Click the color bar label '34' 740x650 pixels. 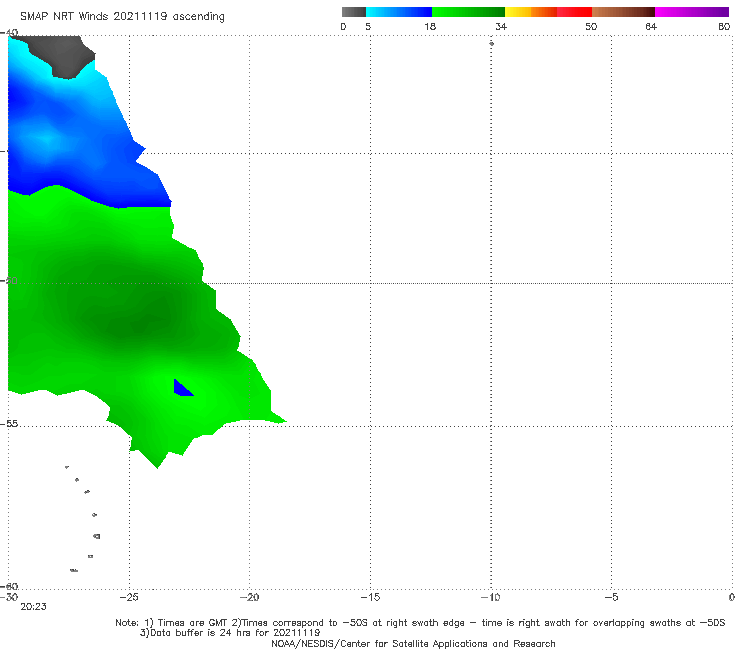(x=501, y=26)
